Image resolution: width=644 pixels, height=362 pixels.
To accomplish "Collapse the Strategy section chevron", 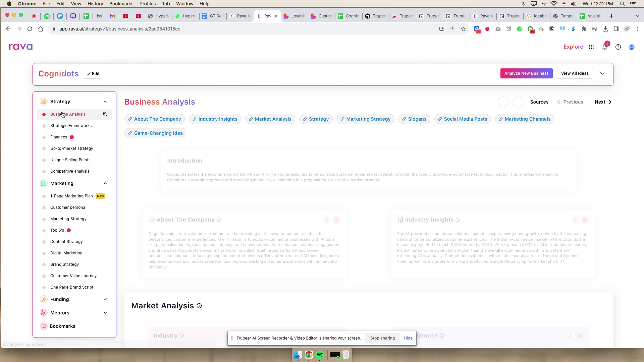I will [x=105, y=102].
